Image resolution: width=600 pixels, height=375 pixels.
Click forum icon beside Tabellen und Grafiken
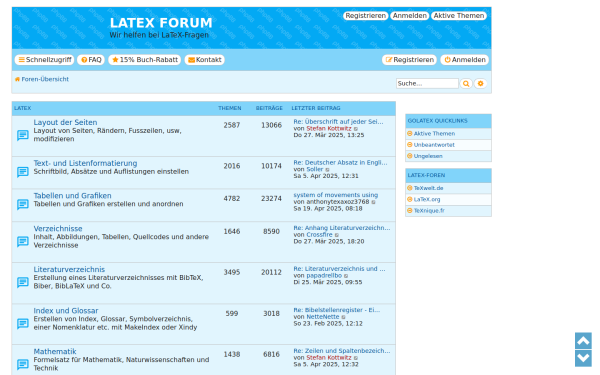click(x=23, y=205)
